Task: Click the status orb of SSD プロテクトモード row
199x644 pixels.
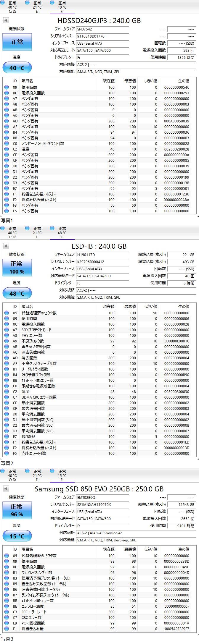Action: (x=7, y=330)
